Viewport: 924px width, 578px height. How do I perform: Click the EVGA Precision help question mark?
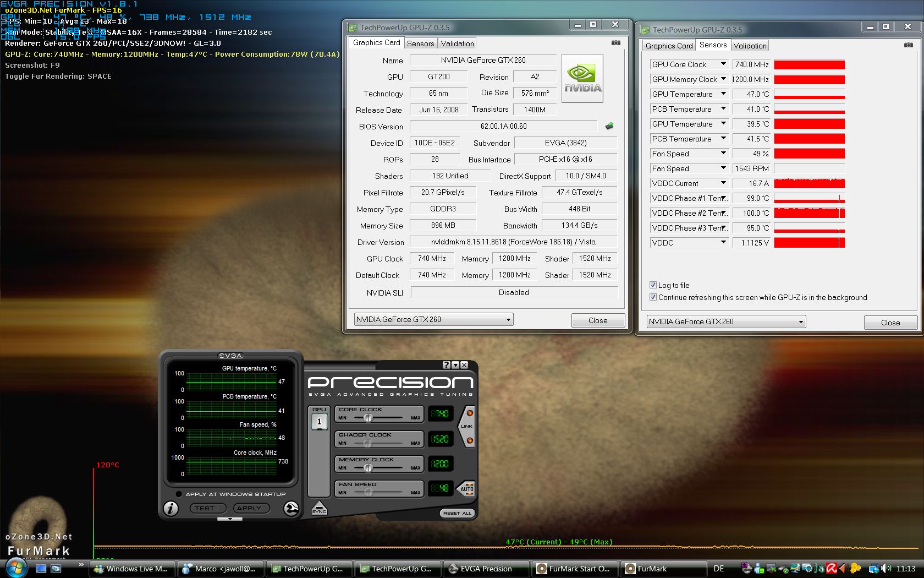point(447,365)
